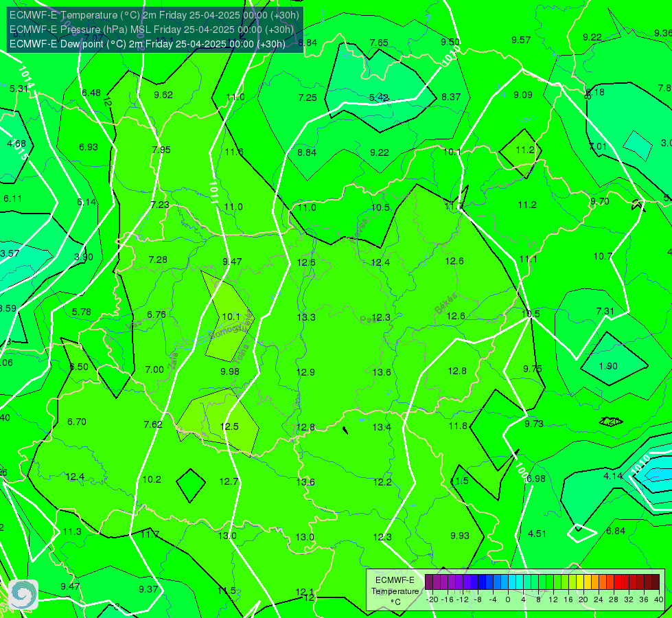Click the 13.4 temperature value

pyautogui.click(x=382, y=427)
